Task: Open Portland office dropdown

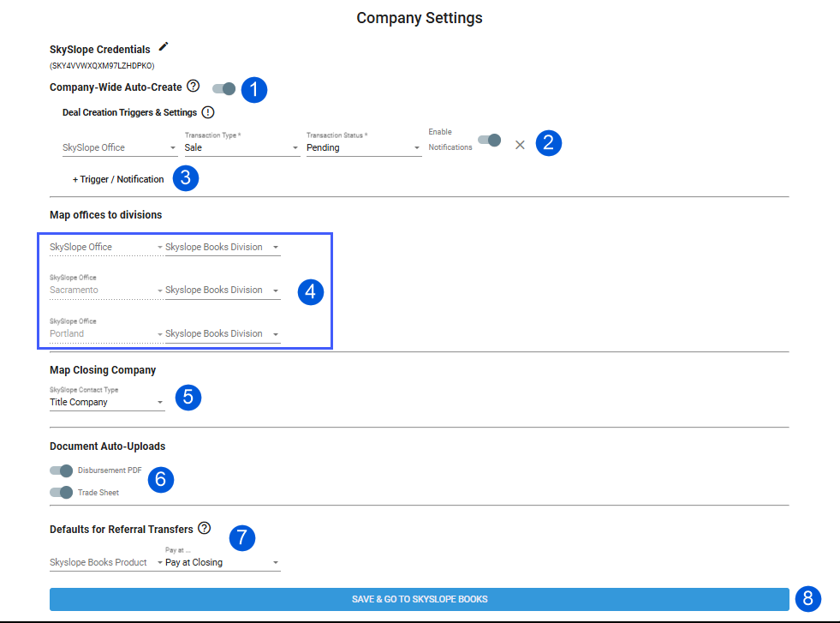Action: [106, 329]
